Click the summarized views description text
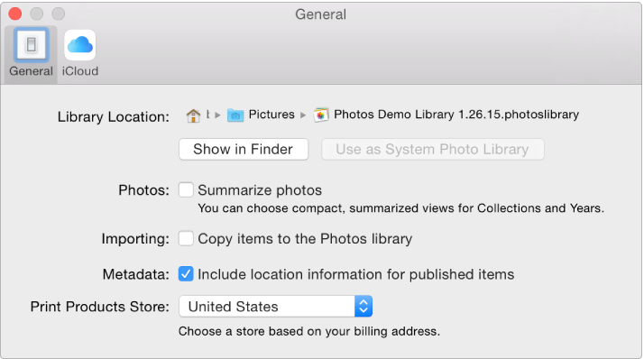This screenshot has height=359, width=644. [400, 208]
